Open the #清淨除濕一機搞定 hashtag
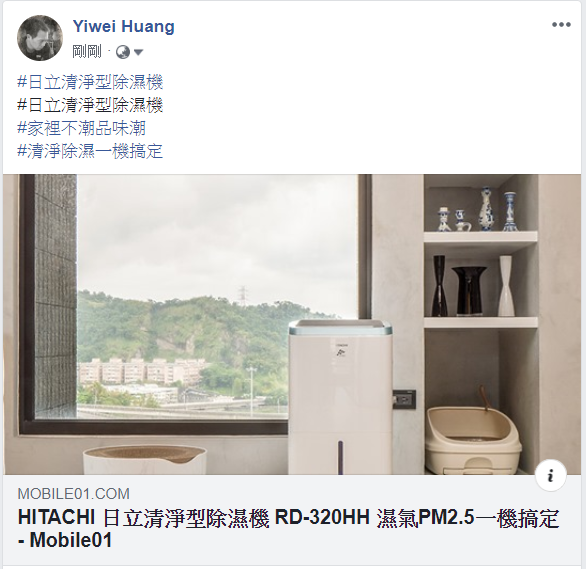This screenshot has width=586, height=569. click(90, 151)
